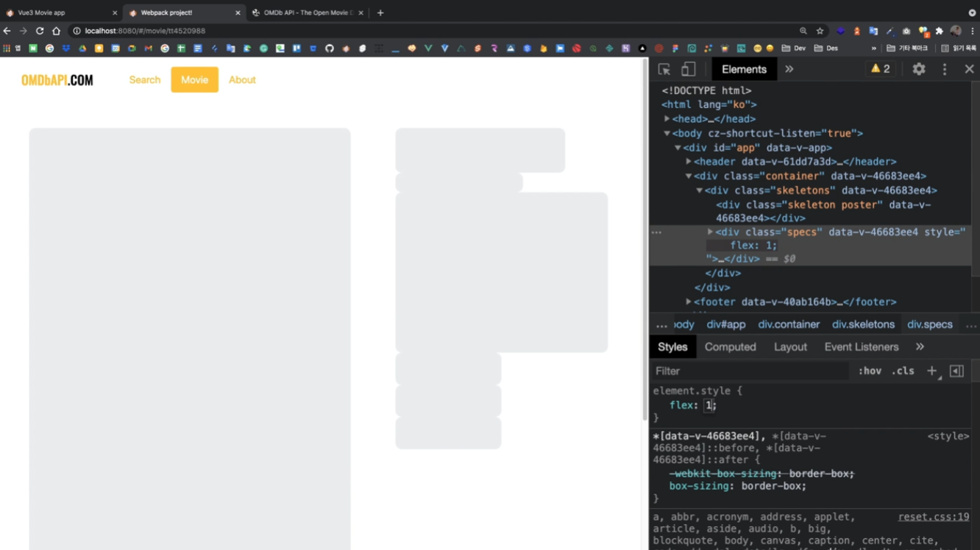Open the zoom magnifier in address bar

click(x=803, y=31)
